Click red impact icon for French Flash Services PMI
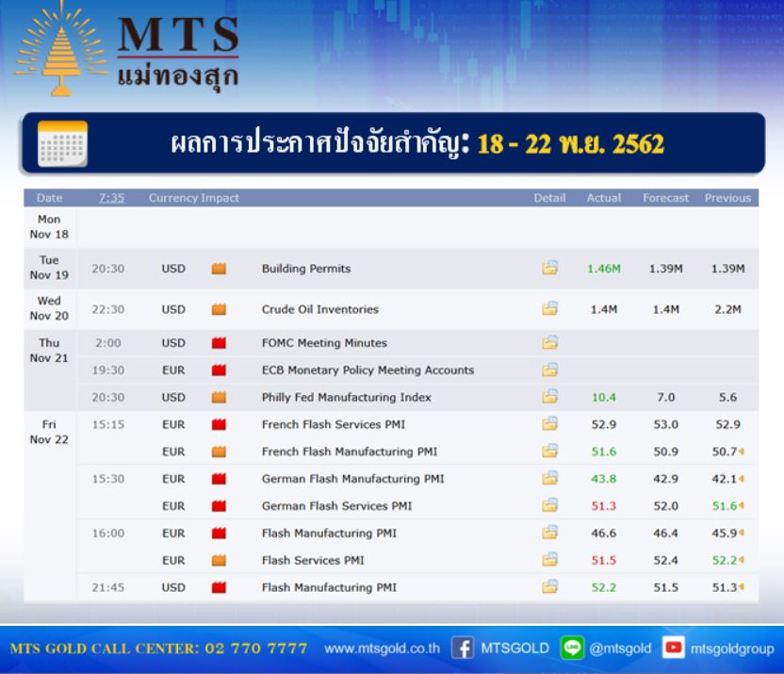Screen dimensions: 784x674 (x=219, y=424)
